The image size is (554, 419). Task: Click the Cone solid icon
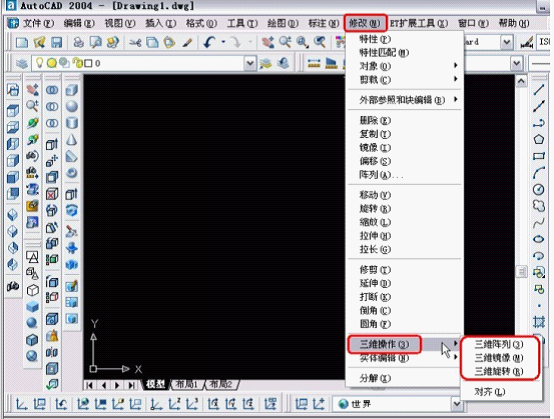(72, 140)
